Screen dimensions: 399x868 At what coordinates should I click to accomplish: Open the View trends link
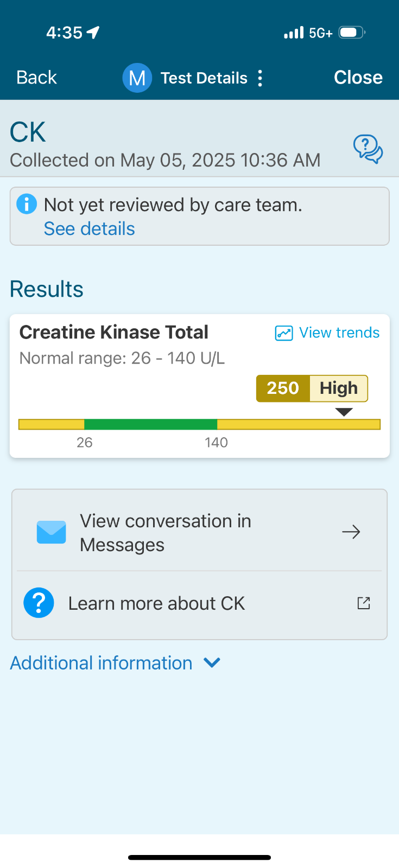(x=339, y=333)
